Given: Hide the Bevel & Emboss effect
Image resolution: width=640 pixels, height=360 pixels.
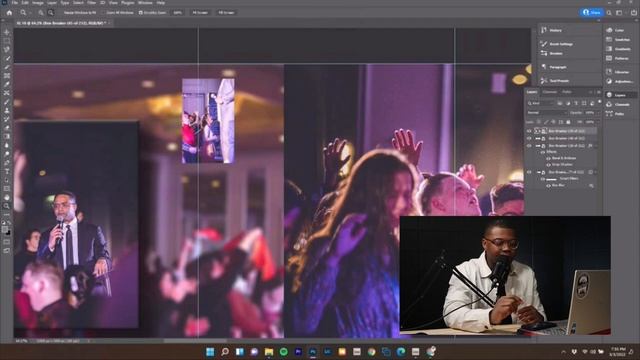Looking at the screenshot, I should pos(548,158).
